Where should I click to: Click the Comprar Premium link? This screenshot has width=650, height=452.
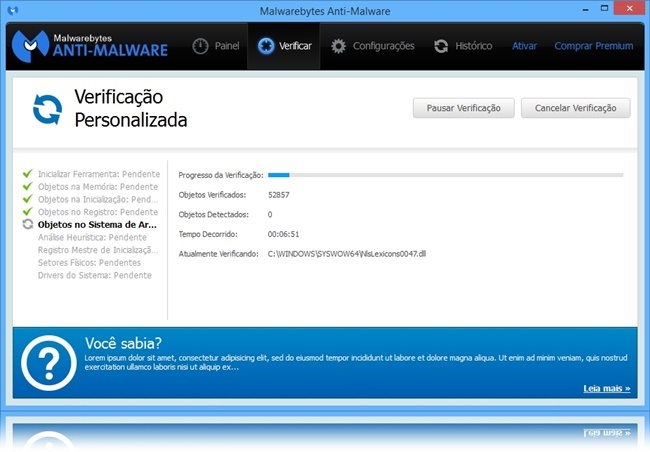click(594, 46)
